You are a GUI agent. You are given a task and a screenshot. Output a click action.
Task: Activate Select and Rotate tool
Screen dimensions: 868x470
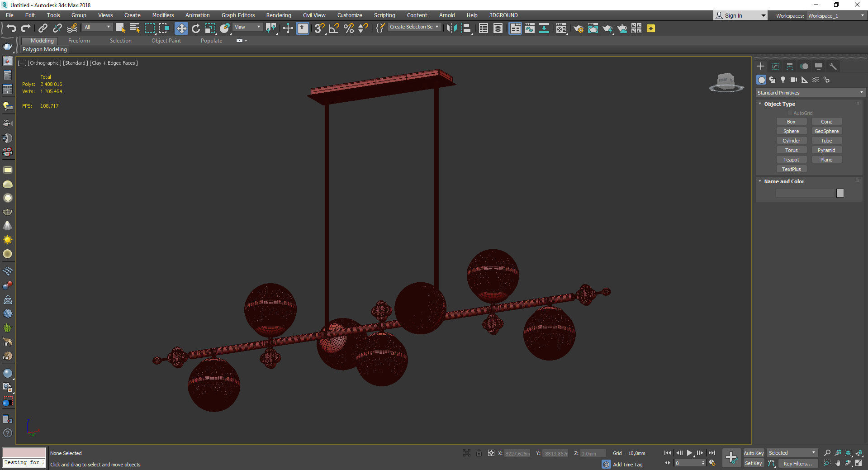(x=196, y=28)
